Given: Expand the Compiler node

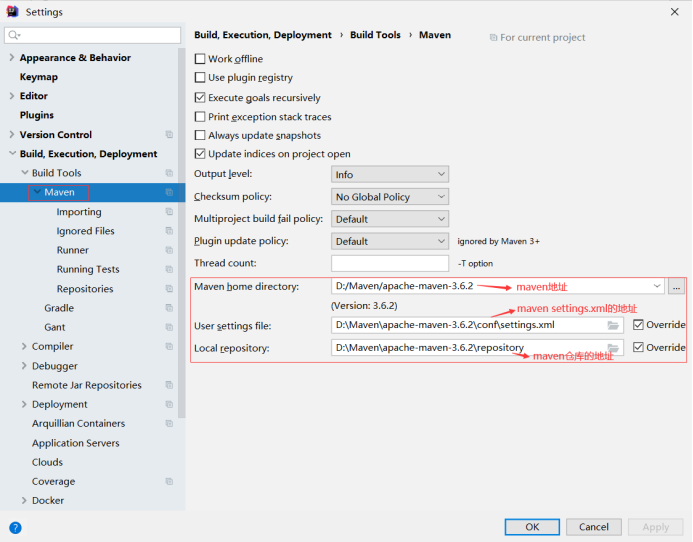Looking at the screenshot, I should pos(24,346).
